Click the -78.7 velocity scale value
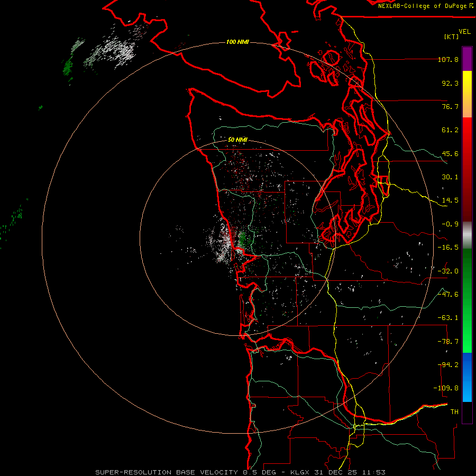This screenshot has height=476, width=476. [x=448, y=342]
